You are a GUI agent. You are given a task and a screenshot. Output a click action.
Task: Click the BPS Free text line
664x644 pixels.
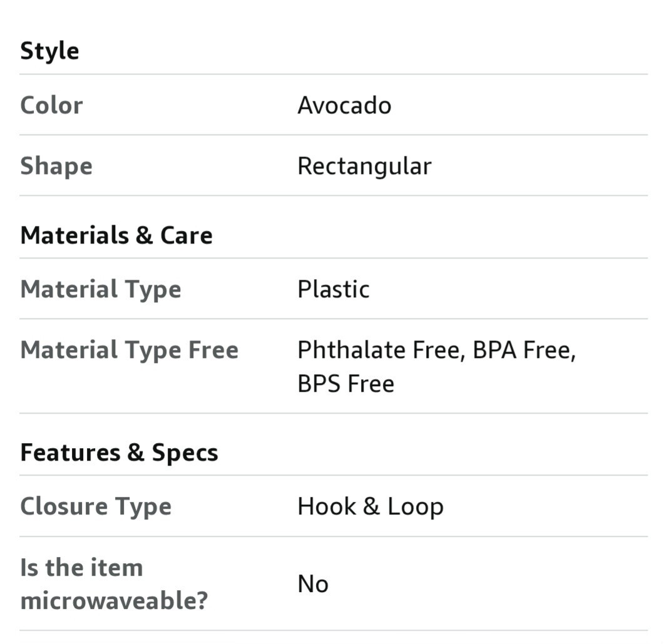point(345,384)
